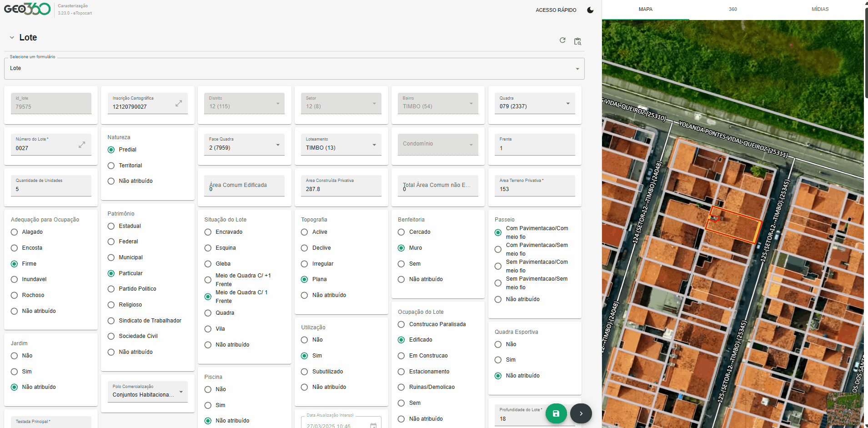Select Declive under Topografia
The height and width of the screenshot is (428, 868).
coord(305,248)
